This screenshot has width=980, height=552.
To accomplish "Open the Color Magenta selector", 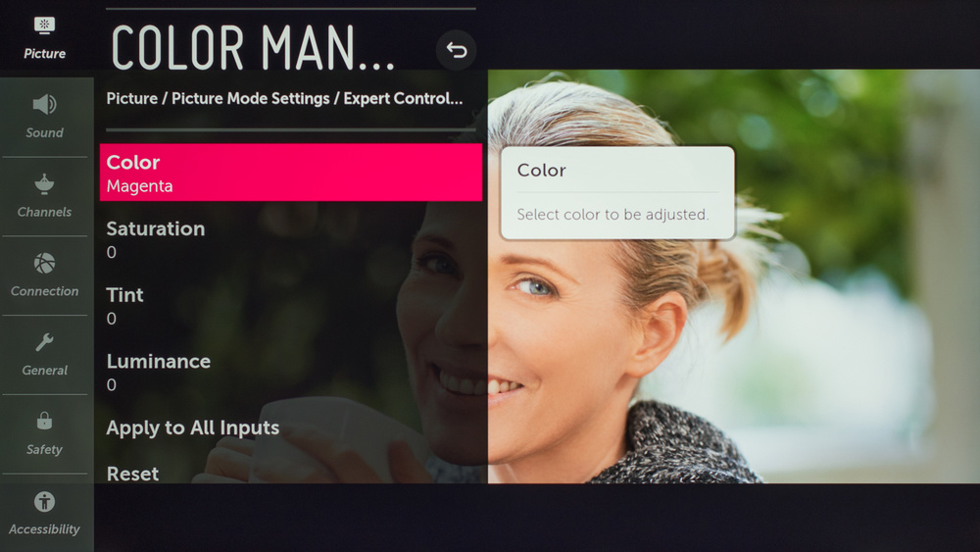I will point(291,173).
